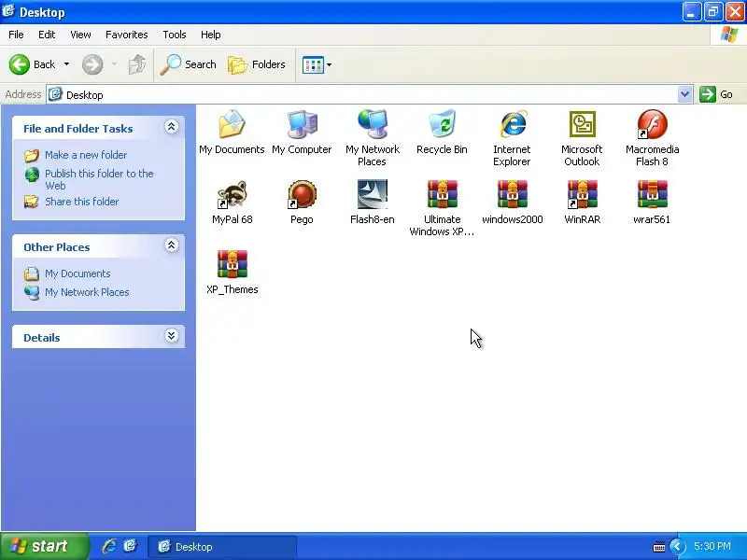Image resolution: width=747 pixels, height=560 pixels.
Task: Click the Windows flag logo in menu bar
Action: pyautogui.click(x=729, y=35)
